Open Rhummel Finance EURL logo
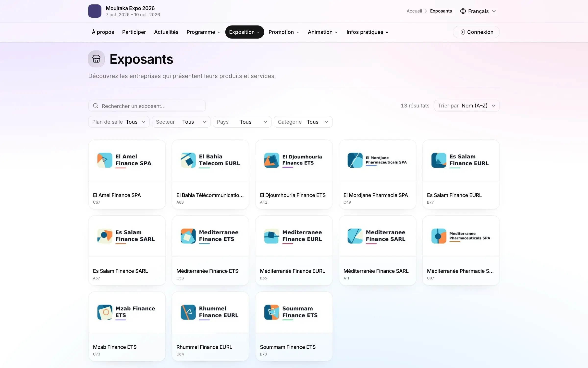 coord(210,312)
